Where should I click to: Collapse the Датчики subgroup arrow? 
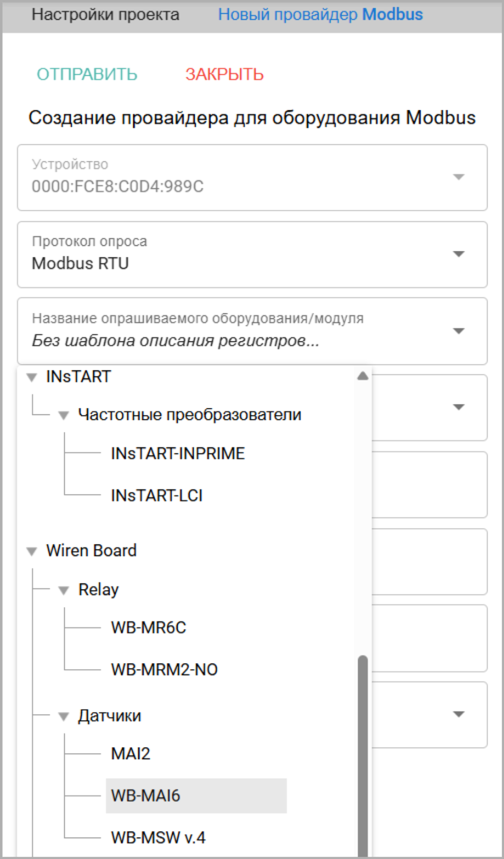(x=64, y=716)
